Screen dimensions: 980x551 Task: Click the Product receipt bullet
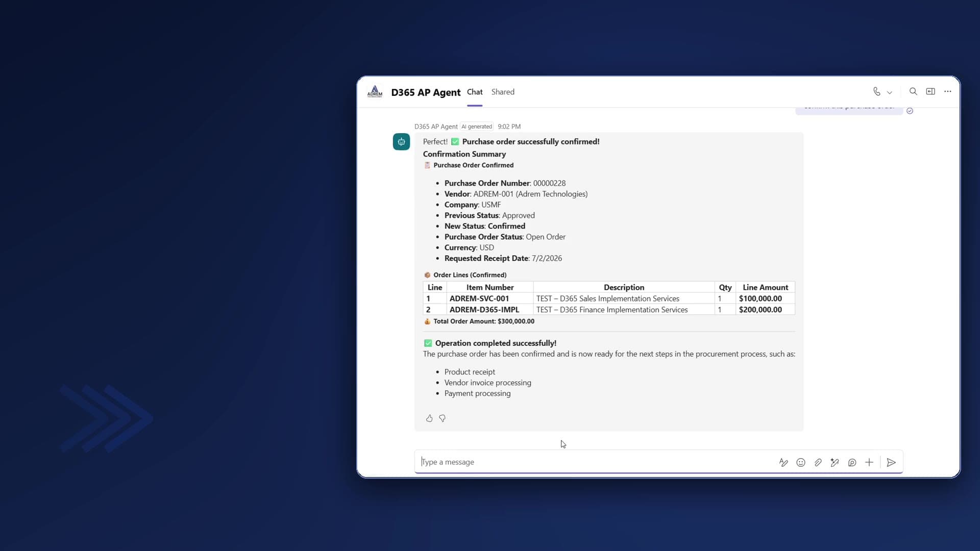(470, 372)
